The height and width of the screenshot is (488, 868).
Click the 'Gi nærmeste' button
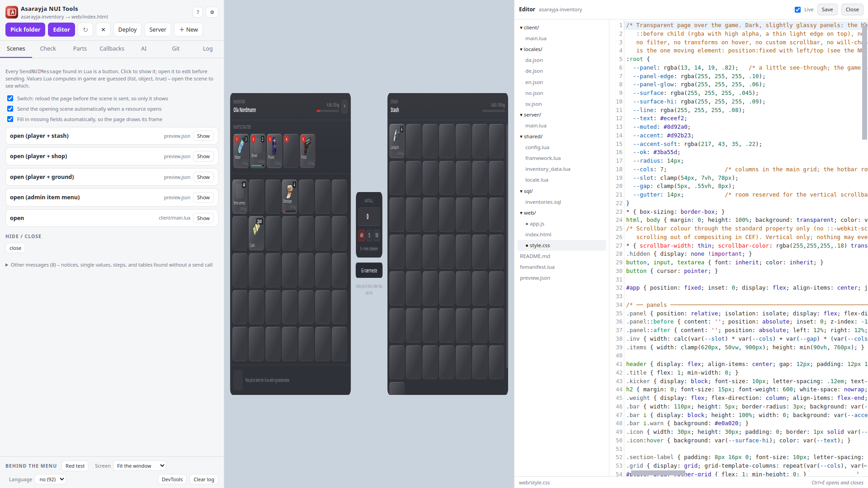pyautogui.click(x=369, y=271)
